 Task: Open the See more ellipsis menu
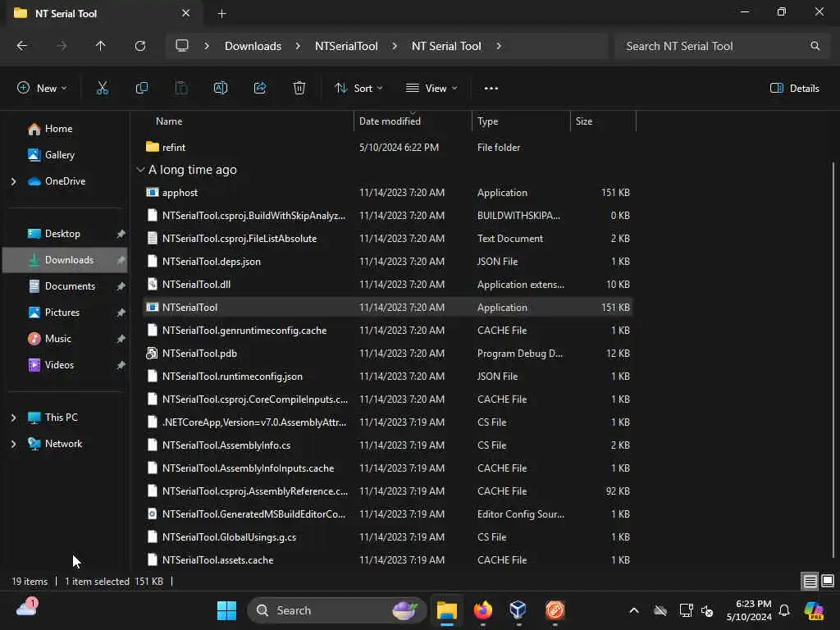coord(491,89)
